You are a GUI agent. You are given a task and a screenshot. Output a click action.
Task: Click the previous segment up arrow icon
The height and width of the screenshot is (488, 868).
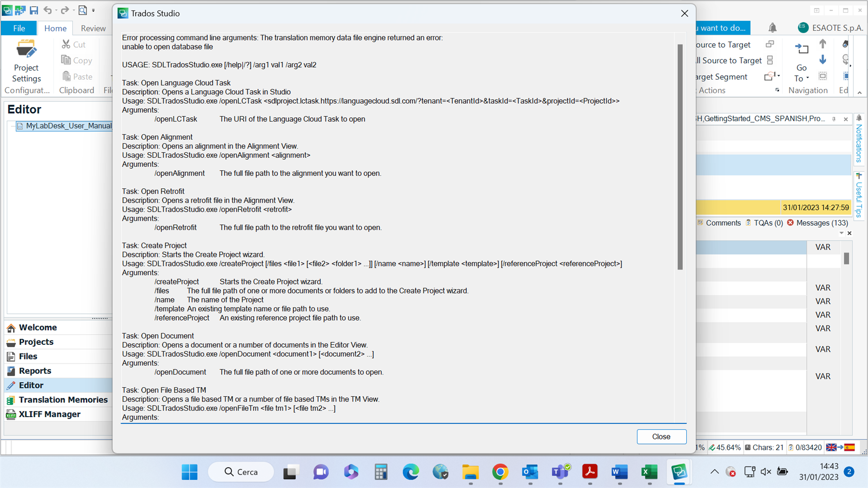click(823, 44)
